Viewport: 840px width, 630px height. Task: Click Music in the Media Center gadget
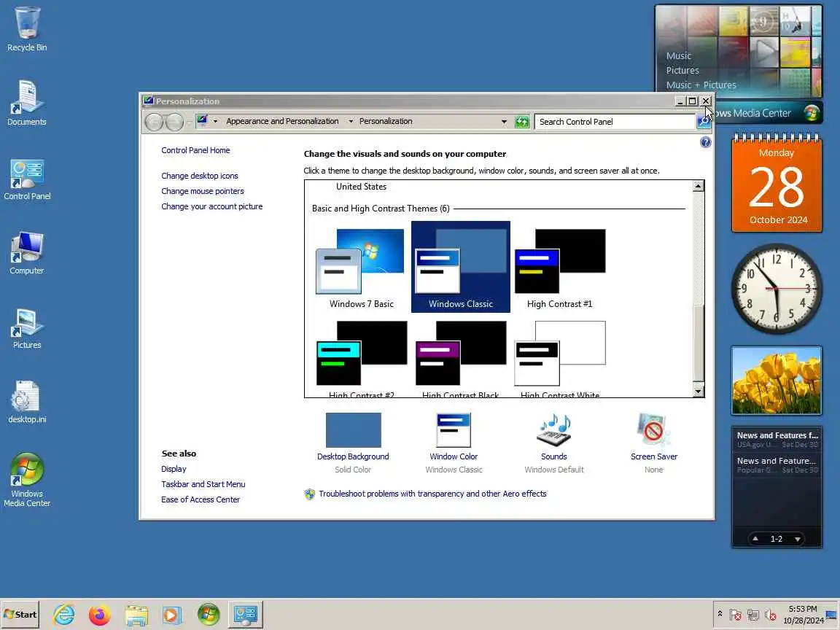pyautogui.click(x=678, y=55)
